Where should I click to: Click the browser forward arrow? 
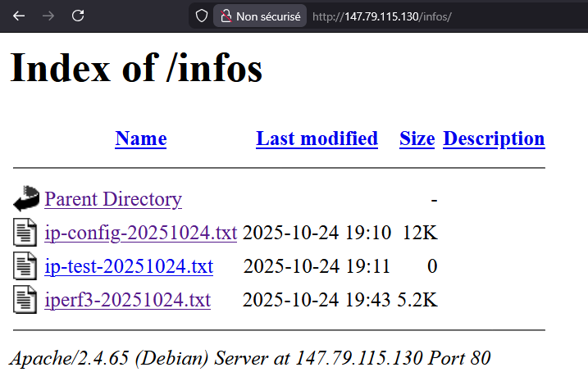tap(48, 16)
